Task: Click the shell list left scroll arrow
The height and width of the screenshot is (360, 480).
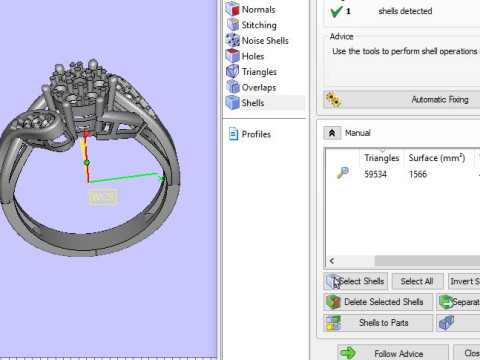Action: coord(332,261)
